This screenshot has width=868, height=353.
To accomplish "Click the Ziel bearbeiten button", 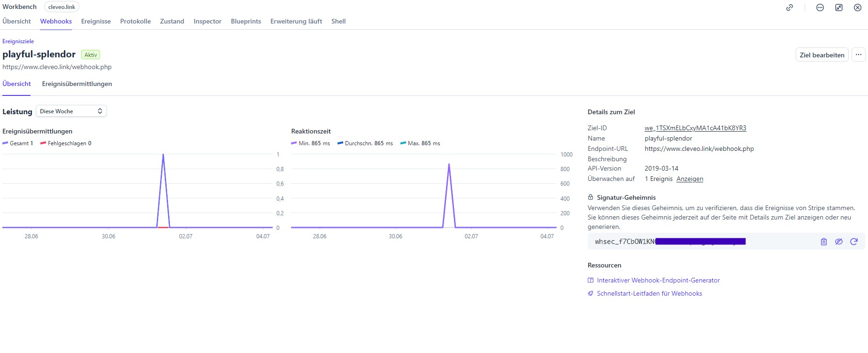I will 822,55.
